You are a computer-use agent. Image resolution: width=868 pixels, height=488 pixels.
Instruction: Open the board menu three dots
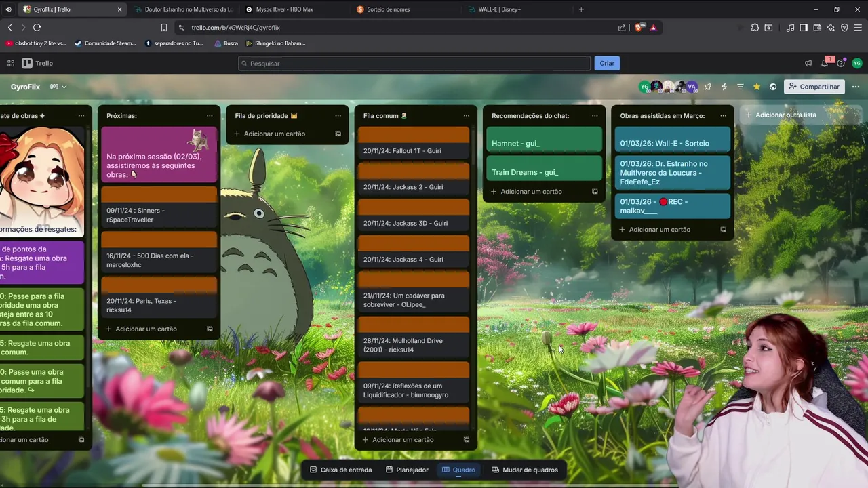pyautogui.click(x=856, y=87)
